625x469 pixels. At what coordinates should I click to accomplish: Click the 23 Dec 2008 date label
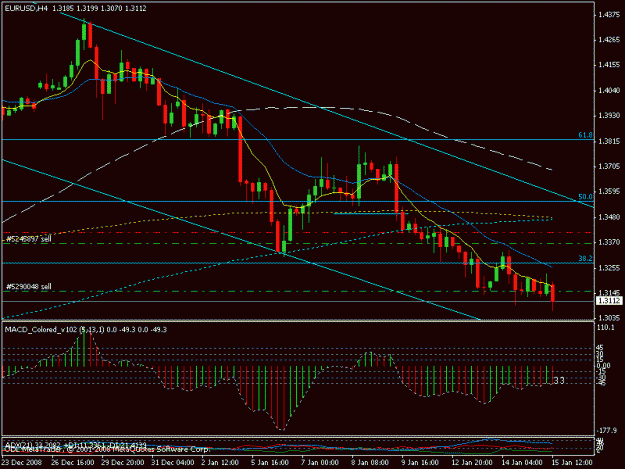[22, 463]
